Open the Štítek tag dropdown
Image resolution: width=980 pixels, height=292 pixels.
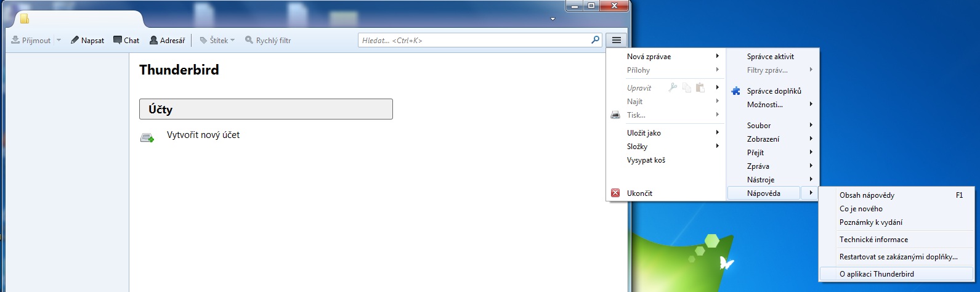coord(217,40)
